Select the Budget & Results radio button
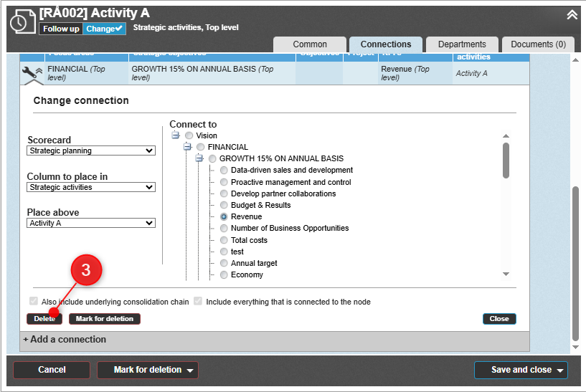The height and width of the screenshot is (392, 586). pyautogui.click(x=225, y=205)
